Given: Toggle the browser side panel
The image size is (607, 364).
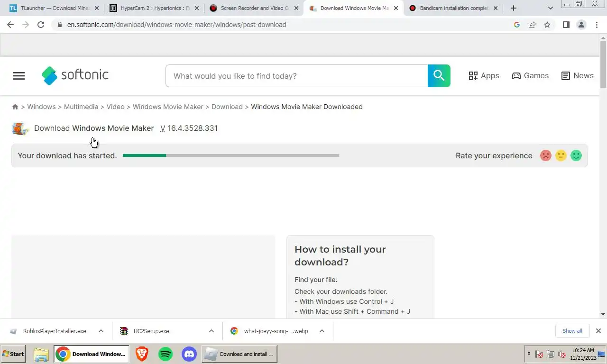Looking at the screenshot, I should click(x=566, y=25).
